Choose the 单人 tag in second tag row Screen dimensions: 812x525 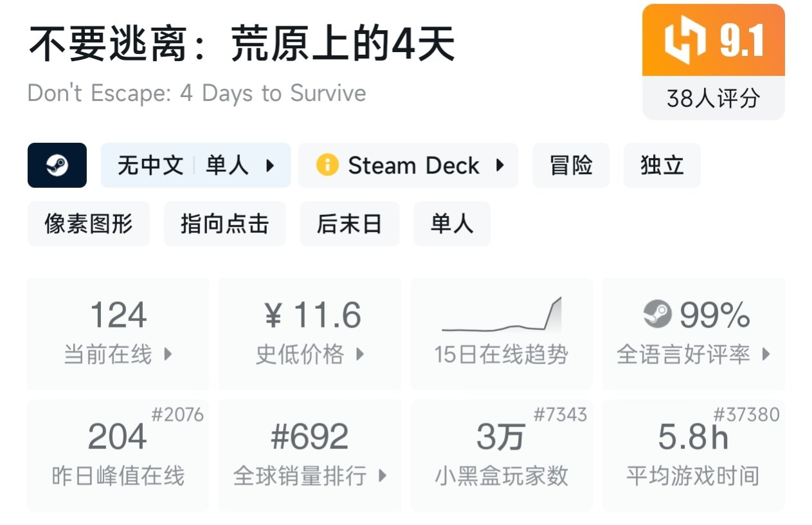pos(452,224)
